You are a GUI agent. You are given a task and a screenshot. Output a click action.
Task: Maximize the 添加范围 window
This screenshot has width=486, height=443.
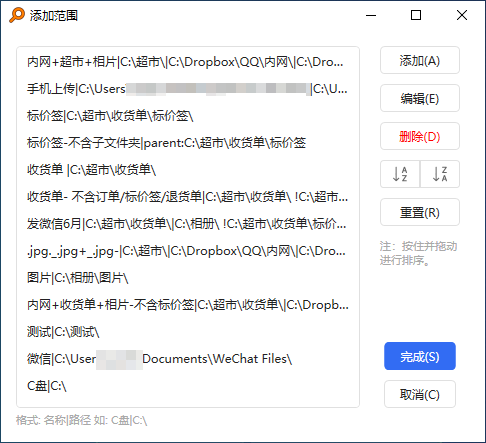click(x=416, y=15)
